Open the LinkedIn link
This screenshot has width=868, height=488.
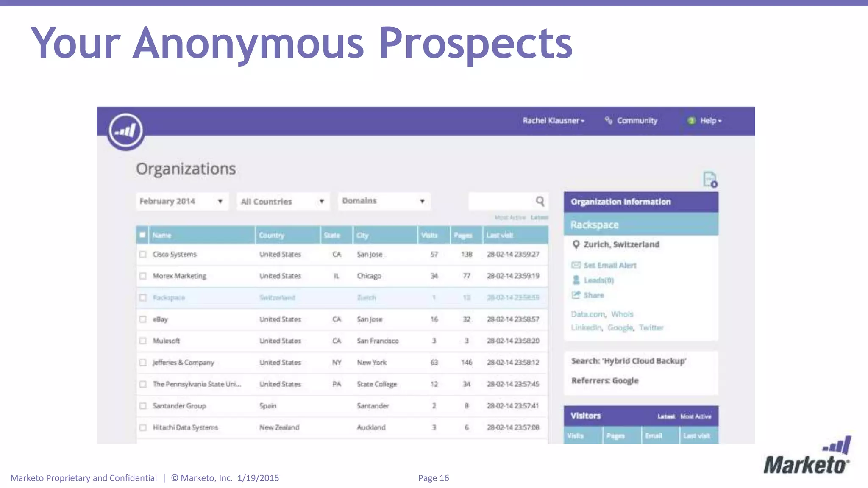coord(586,327)
